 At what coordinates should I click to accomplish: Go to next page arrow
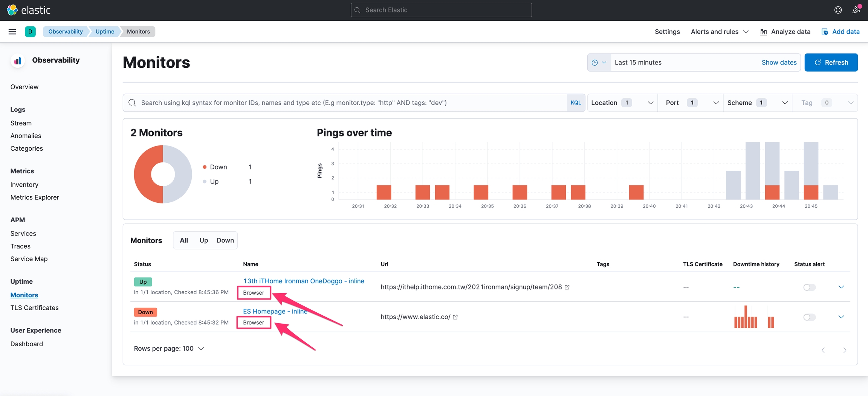845,350
